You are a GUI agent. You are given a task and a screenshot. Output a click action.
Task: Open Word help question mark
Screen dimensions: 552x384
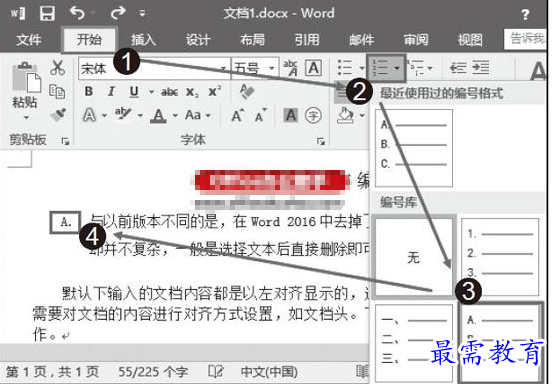(x=525, y=14)
